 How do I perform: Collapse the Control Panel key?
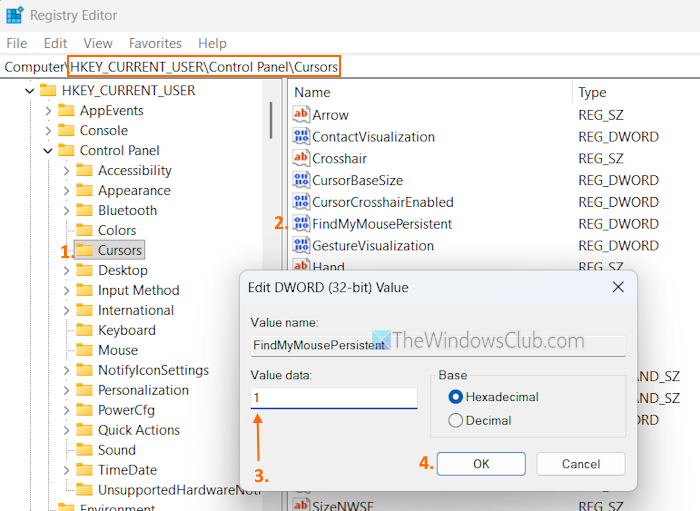[48, 151]
